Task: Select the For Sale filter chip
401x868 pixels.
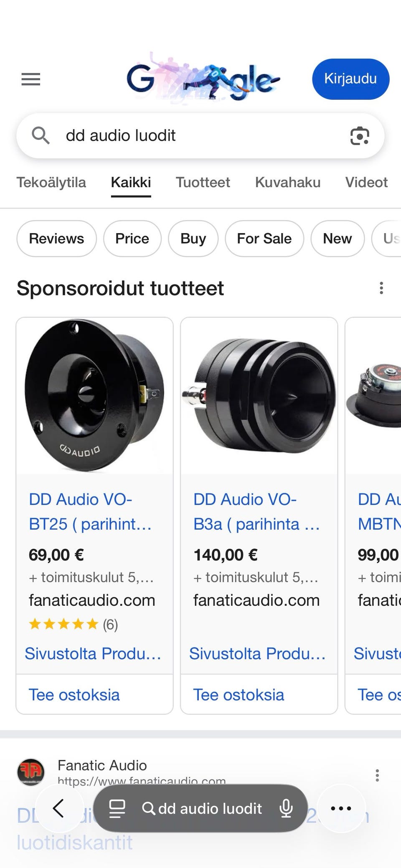Action: pyautogui.click(x=264, y=239)
